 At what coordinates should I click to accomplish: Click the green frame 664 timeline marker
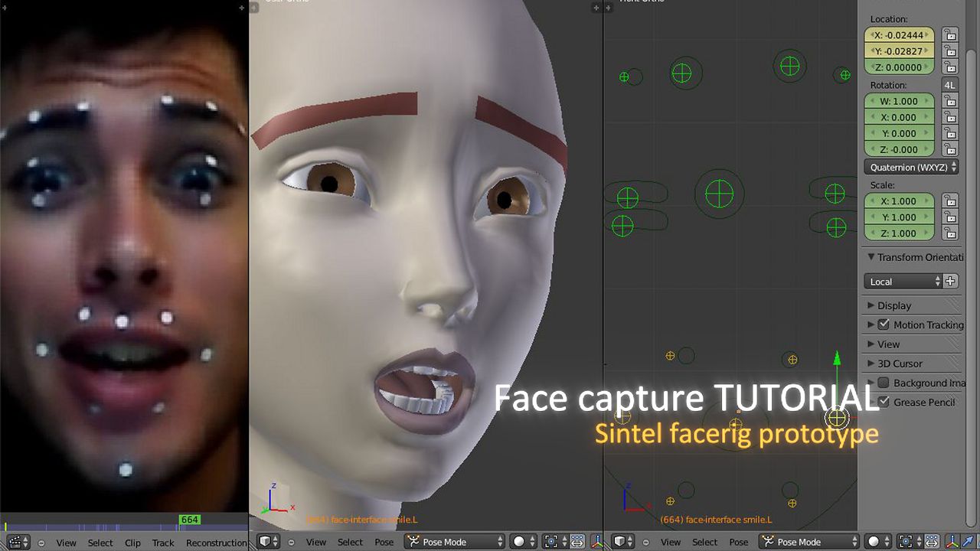click(189, 520)
